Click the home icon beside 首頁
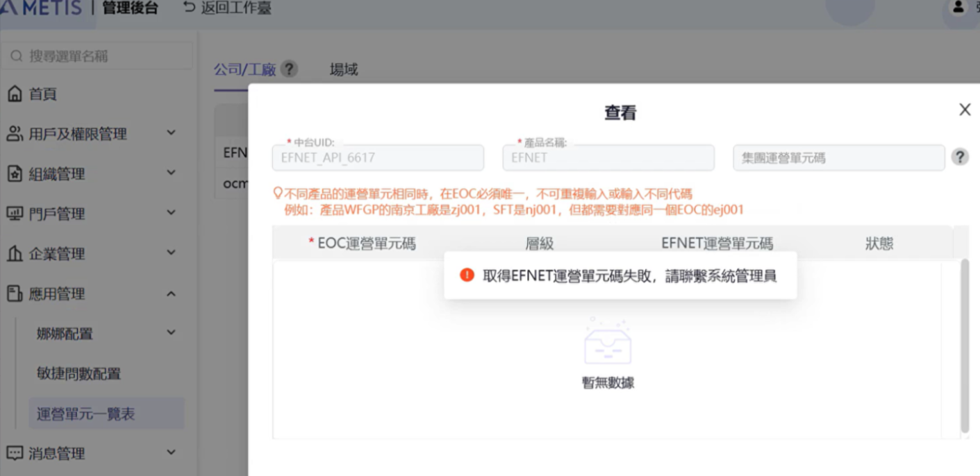 15,94
